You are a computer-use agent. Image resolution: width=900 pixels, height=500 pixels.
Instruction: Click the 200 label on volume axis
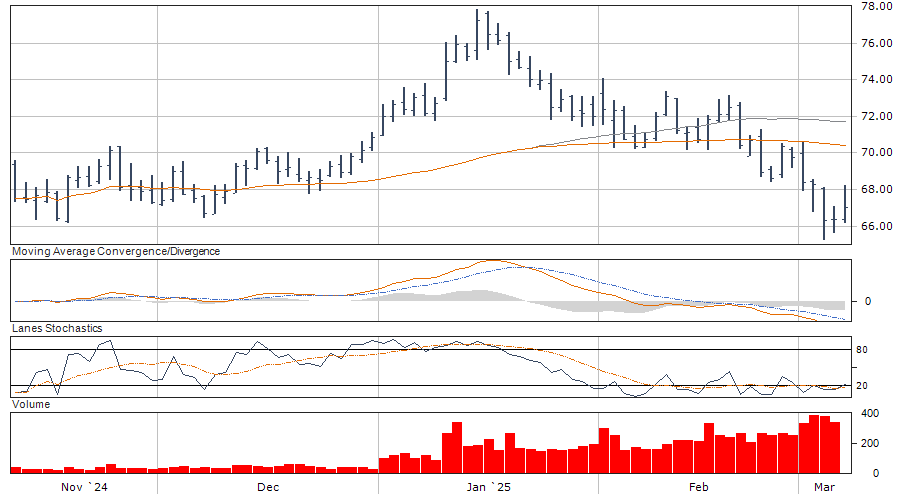[x=873, y=444]
